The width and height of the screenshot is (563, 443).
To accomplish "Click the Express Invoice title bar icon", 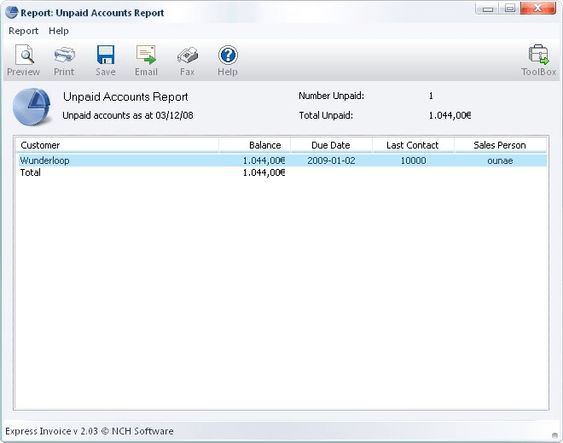I will click(x=11, y=12).
